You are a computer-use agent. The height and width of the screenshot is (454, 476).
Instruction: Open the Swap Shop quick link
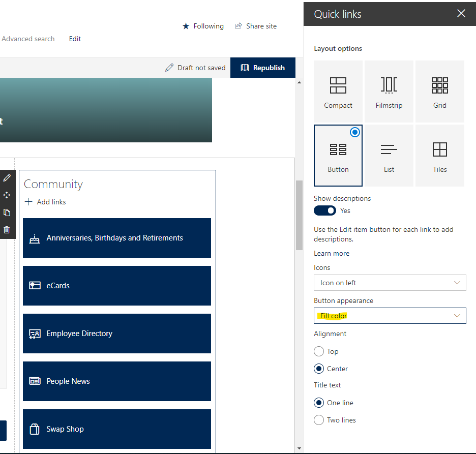(117, 429)
